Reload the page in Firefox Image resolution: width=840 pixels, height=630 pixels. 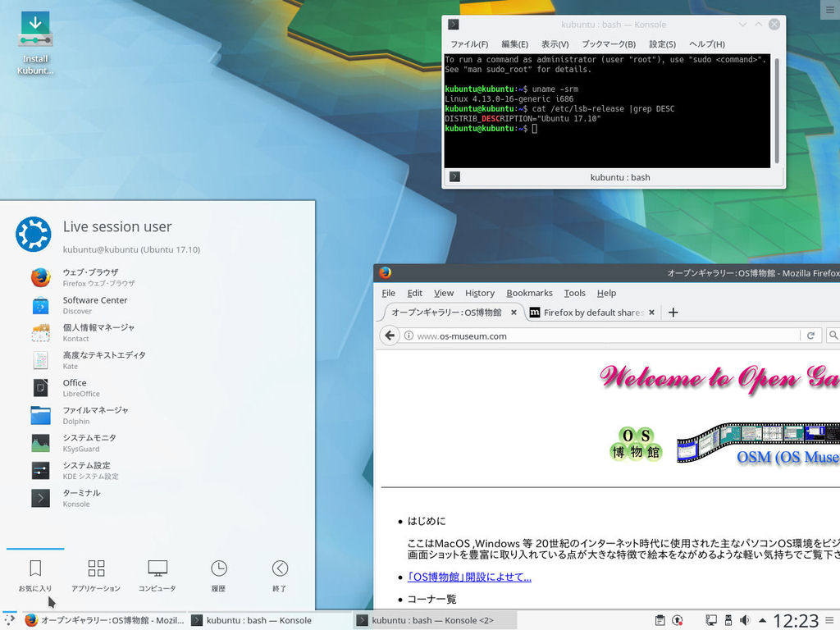pyautogui.click(x=810, y=336)
